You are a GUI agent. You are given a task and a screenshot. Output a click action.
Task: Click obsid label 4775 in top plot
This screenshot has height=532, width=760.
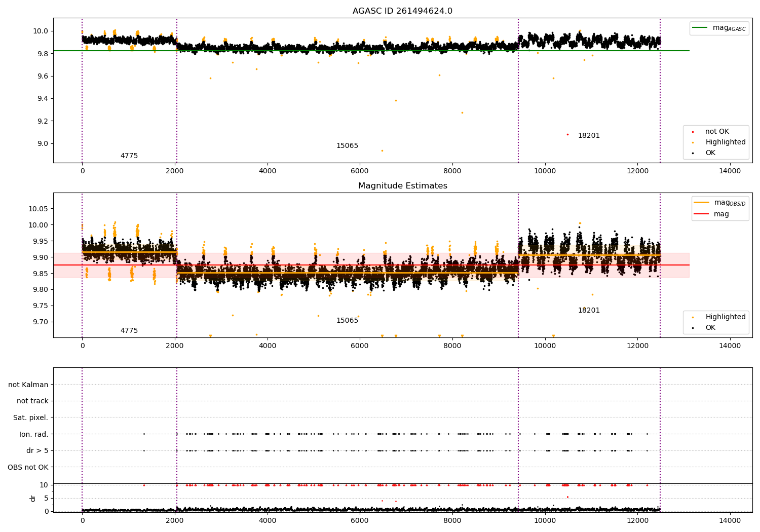(129, 156)
